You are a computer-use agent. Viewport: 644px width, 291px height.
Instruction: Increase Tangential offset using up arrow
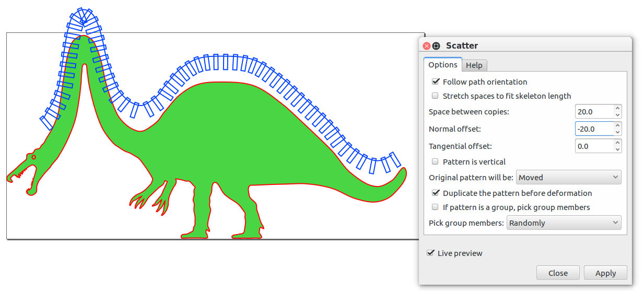pos(617,143)
